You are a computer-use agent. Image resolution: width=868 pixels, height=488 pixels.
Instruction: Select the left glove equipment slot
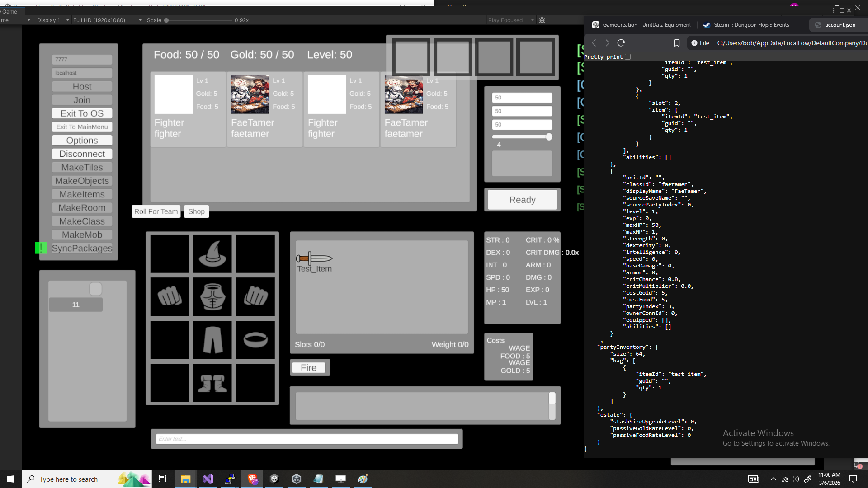click(170, 296)
